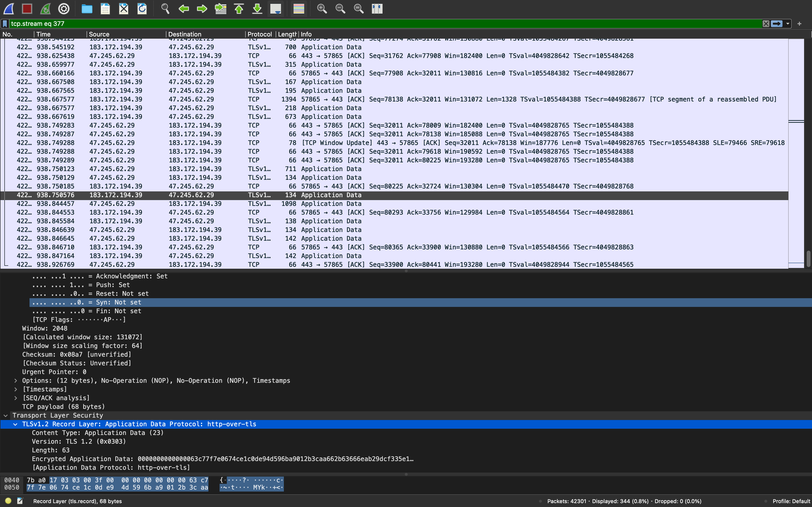Reload the capture file
Screen dimensions: 812x507
click(142, 9)
